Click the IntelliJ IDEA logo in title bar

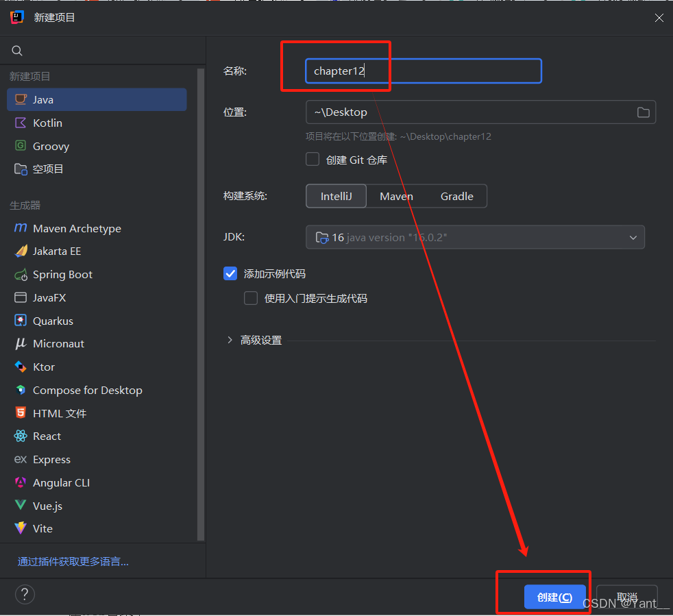(17, 17)
